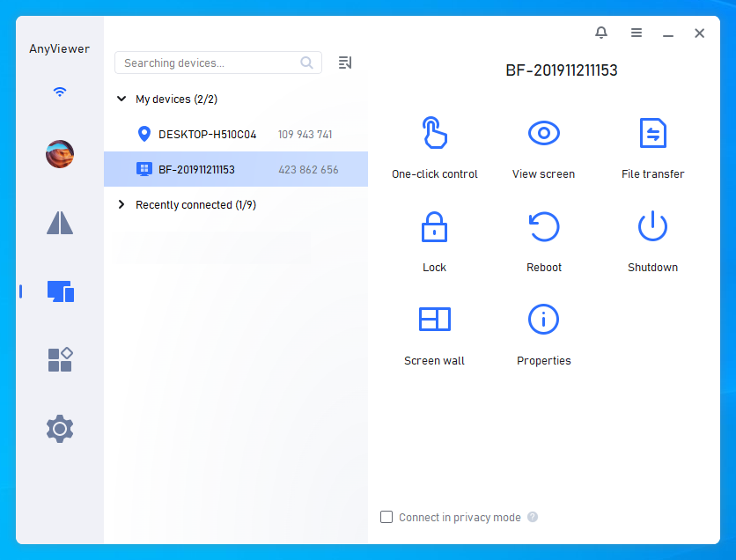The image size is (736, 560).
Task: Enable Connect in privacy mode checkbox
Action: tap(386, 517)
